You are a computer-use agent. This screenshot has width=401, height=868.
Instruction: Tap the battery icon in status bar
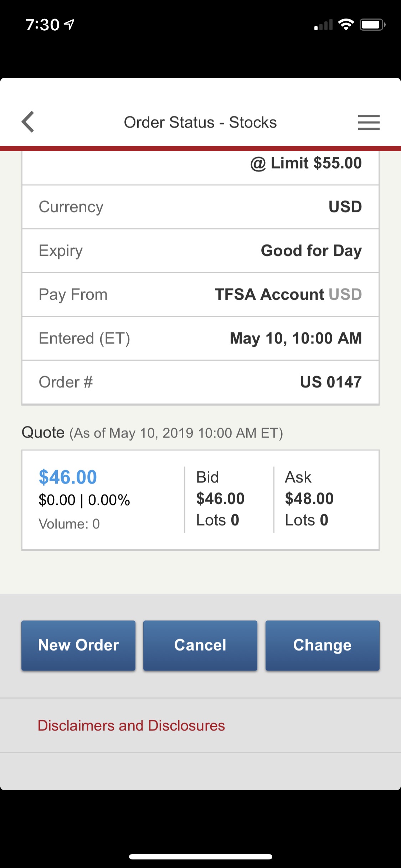372,25
